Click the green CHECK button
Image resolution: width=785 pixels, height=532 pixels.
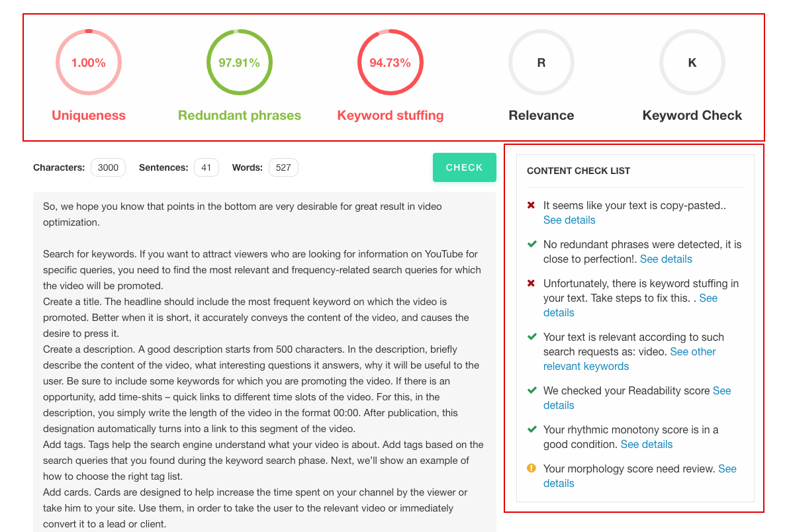(465, 167)
